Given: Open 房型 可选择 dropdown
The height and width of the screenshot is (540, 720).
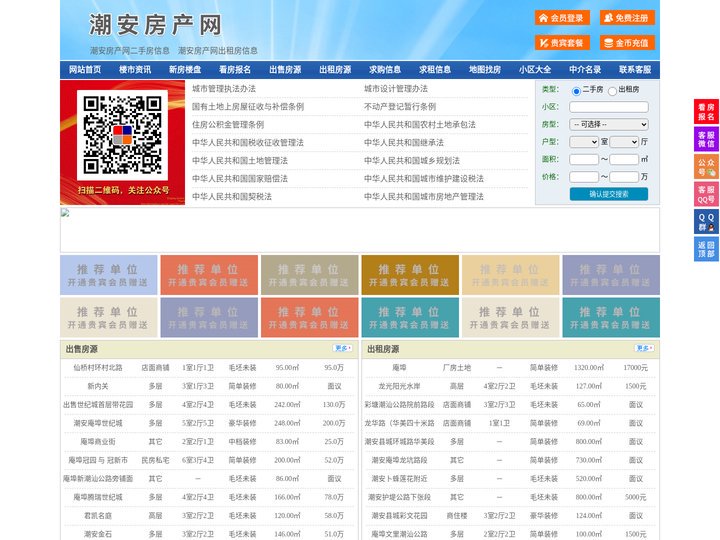Looking at the screenshot, I should coord(609,124).
